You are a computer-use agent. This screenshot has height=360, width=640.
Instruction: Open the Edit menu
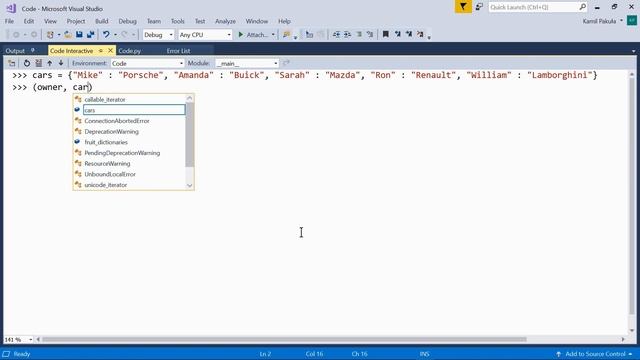[x=29, y=21]
